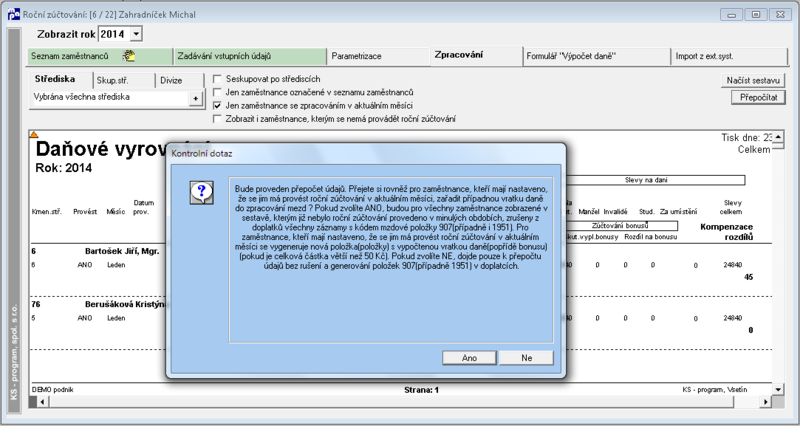The image size is (800, 426).
Task: Switch to Import z ext.syst. tab
Action: tap(730, 56)
